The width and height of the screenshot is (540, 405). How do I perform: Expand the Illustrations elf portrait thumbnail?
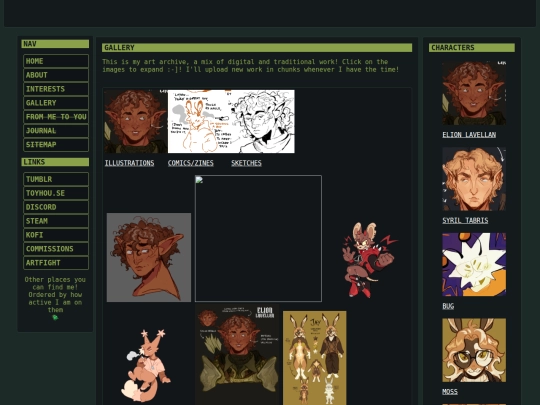pyautogui.click(x=136, y=121)
